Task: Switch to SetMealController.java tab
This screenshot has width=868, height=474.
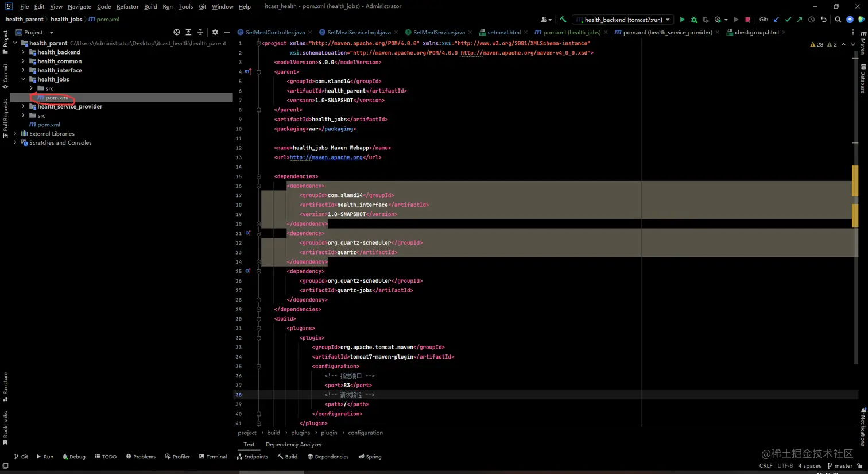Action: (275, 32)
